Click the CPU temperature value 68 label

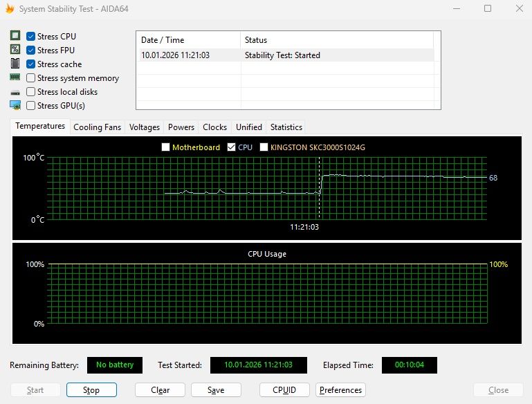point(493,178)
